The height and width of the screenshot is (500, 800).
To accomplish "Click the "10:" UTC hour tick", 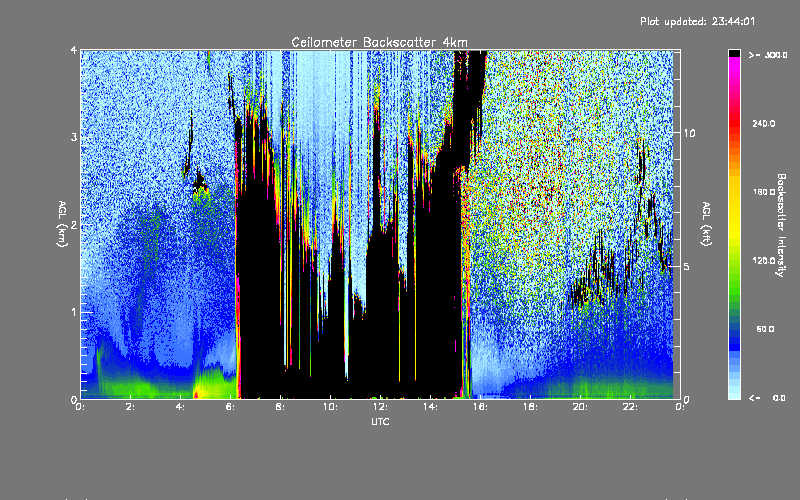I will [330, 407].
